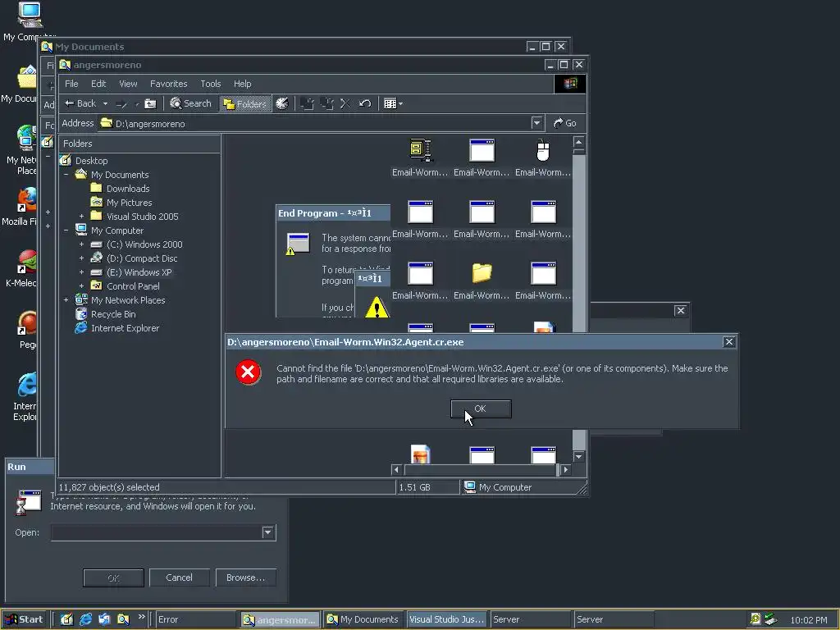Launch Outlook Express from quick launch
Screen dimensions: 840x630
(x=104, y=619)
